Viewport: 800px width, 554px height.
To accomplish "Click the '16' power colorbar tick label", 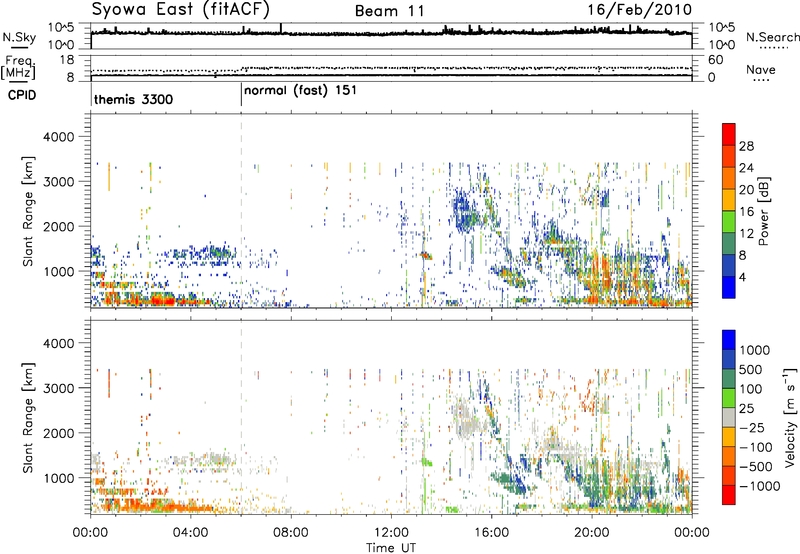I will pyautogui.click(x=746, y=212).
